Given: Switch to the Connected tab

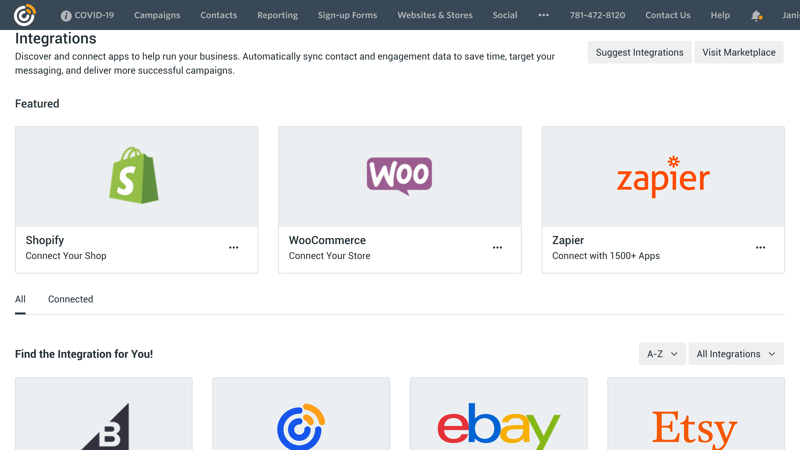Looking at the screenshot, I should [x=70, y=299].
